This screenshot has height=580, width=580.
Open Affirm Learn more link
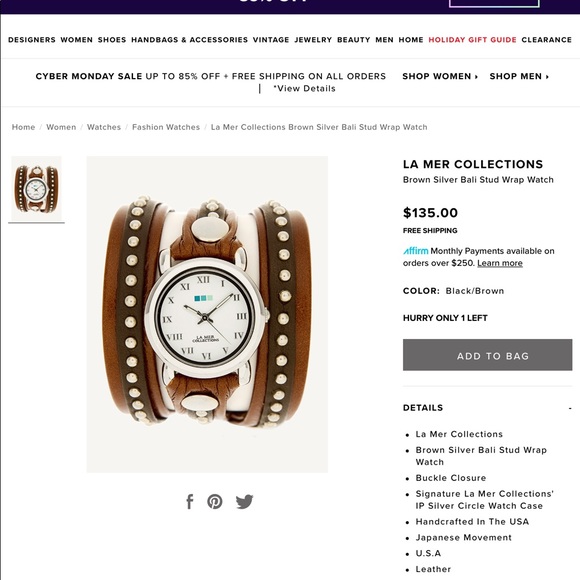point(500,263)
